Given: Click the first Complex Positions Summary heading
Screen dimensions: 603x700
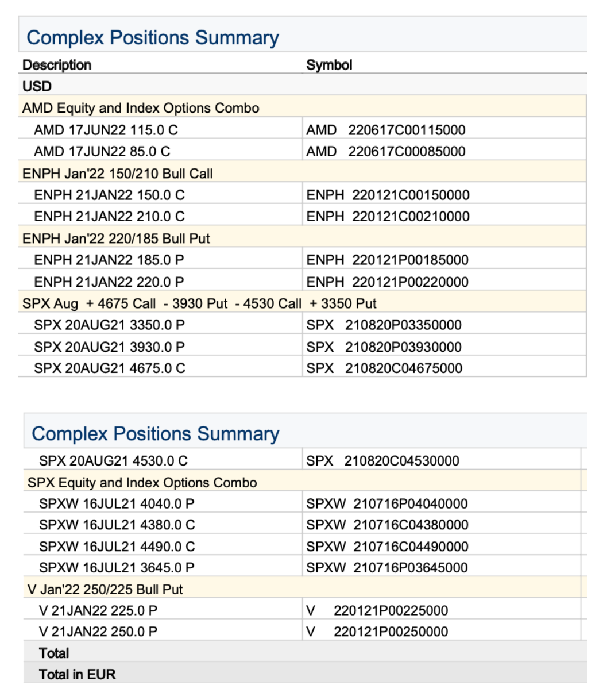Looking at the screenshot, I should pos(153,38).
